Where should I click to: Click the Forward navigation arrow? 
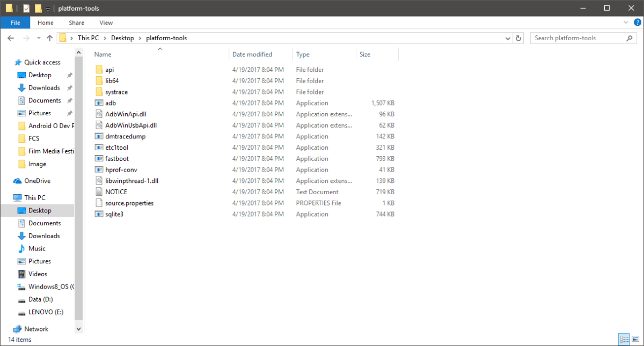point(25,38)
